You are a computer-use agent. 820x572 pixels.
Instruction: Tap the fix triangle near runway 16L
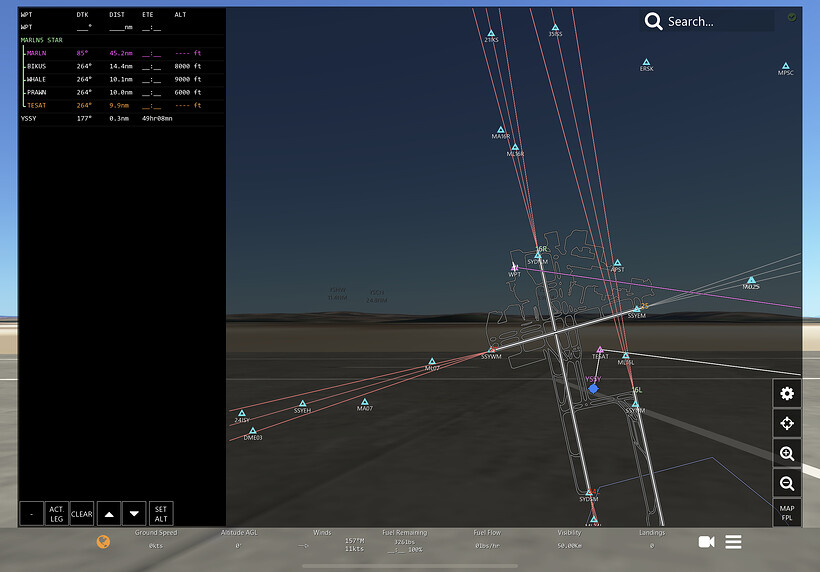pyautogui.click(x=635, y=404)
